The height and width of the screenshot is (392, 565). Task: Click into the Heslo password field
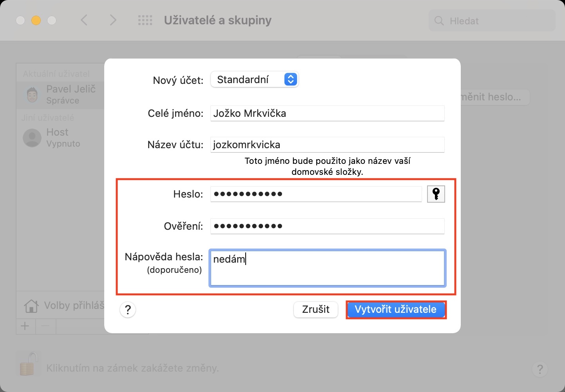point(315,194)
